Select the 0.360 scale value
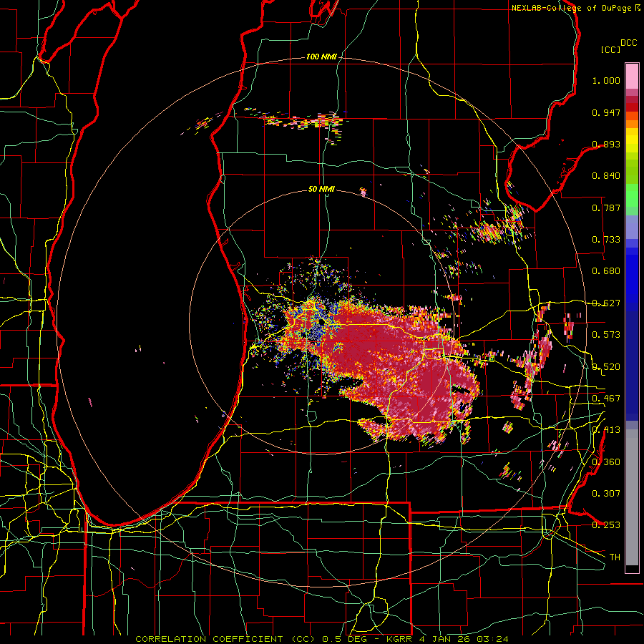 (606, 462)
